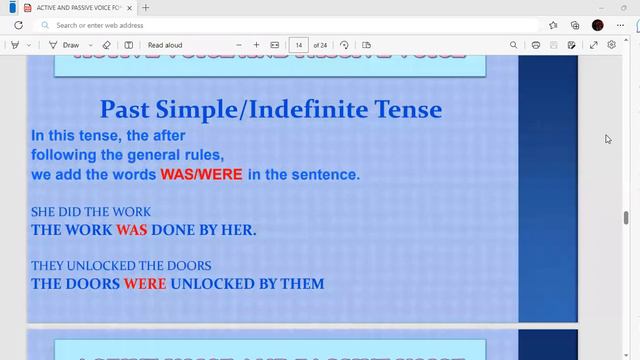
Task: Click the sentence SHE DID THE WORK
Action: pyautogui.click(x=91, y=212)
